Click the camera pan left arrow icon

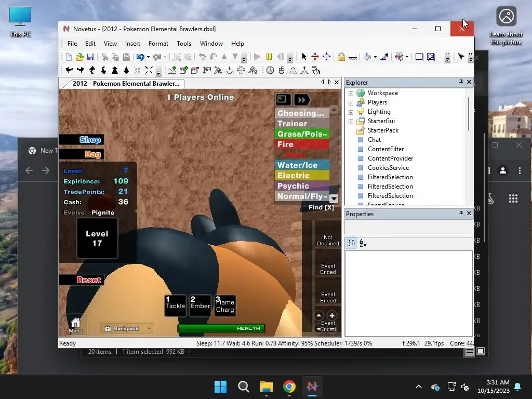coord(69,70)
